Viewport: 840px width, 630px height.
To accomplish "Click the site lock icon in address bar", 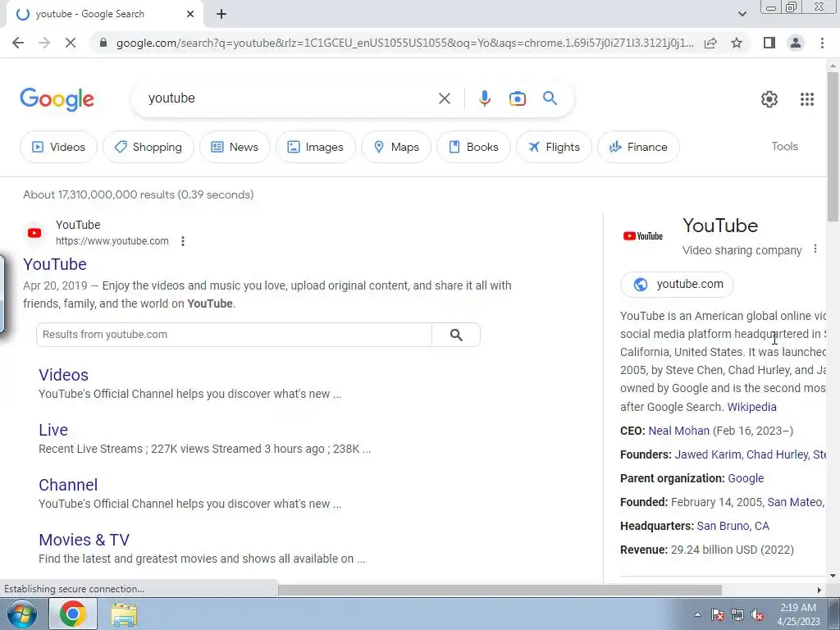I will pyautogui.click(x=103, y=43).
